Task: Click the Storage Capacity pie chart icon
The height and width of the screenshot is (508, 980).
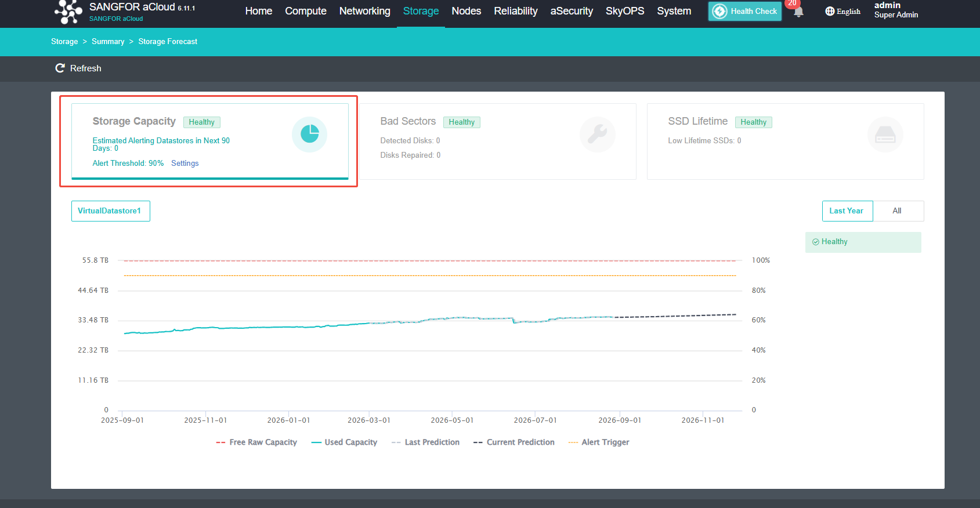Action: pos(309,135)
